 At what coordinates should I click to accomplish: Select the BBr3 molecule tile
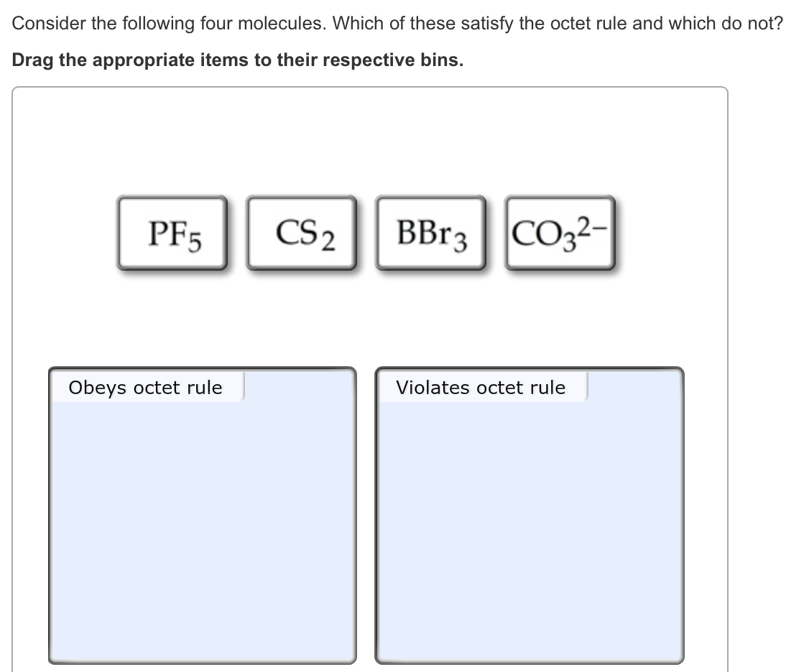(430, 233)
